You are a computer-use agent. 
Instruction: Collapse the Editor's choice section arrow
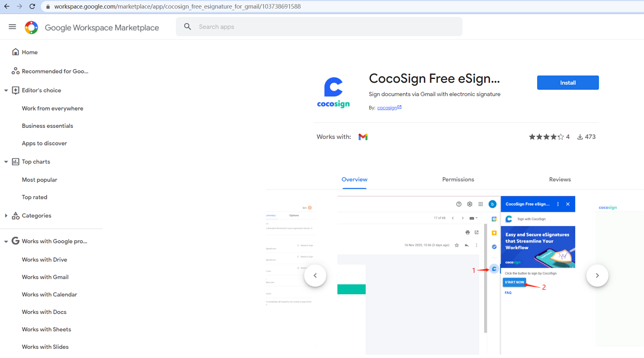[x=6, y=91]
